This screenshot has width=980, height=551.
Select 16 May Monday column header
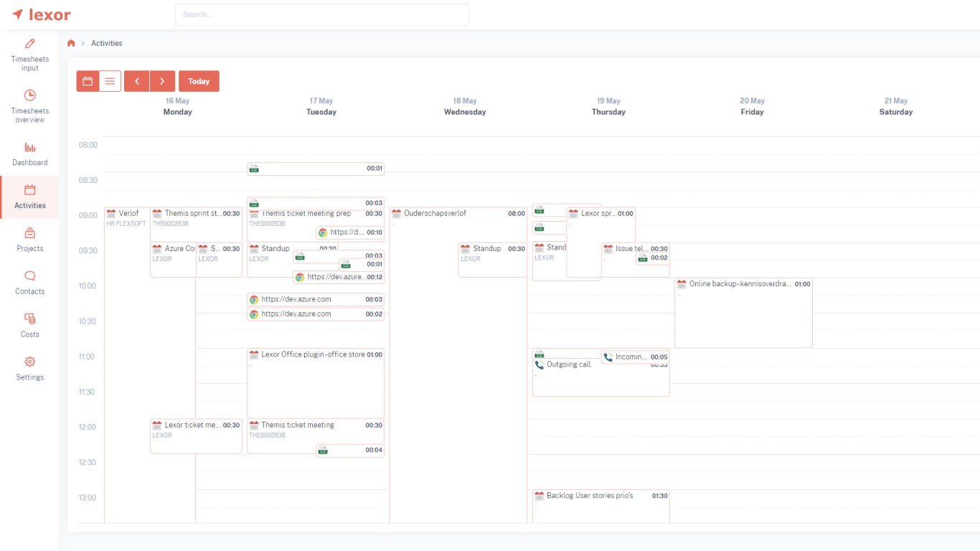pyautogui.click(x=177, y=106)
